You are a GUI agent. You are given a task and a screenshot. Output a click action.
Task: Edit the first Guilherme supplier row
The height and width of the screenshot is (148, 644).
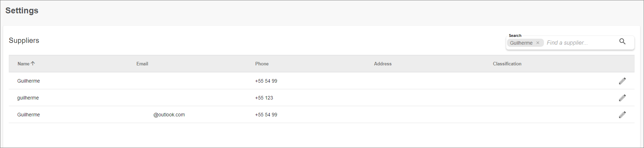pos(622,81)
